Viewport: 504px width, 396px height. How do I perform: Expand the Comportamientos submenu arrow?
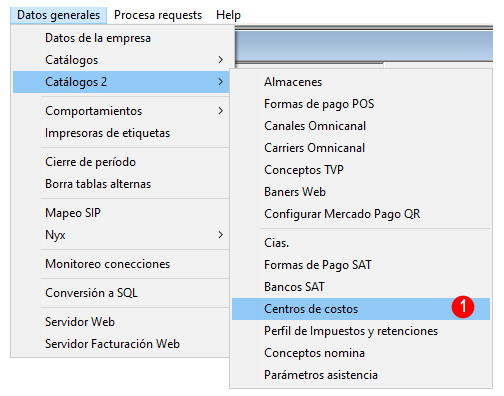(220, 111)
